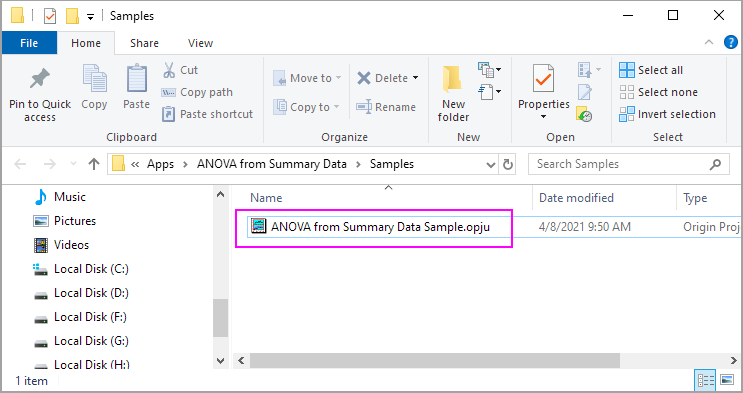Open the Easy access menu icon
The height and width of the screenshot is (393, 743).
pos(489,91)
